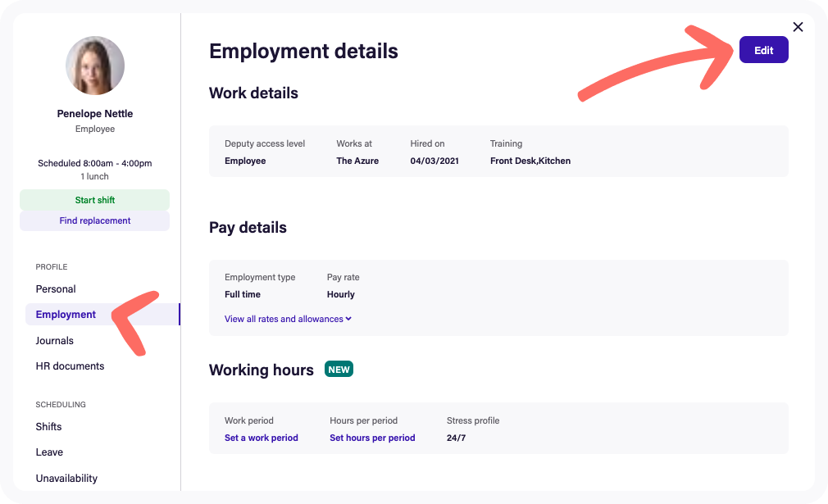
Task: Go to the Journals section
Action: 55,341
